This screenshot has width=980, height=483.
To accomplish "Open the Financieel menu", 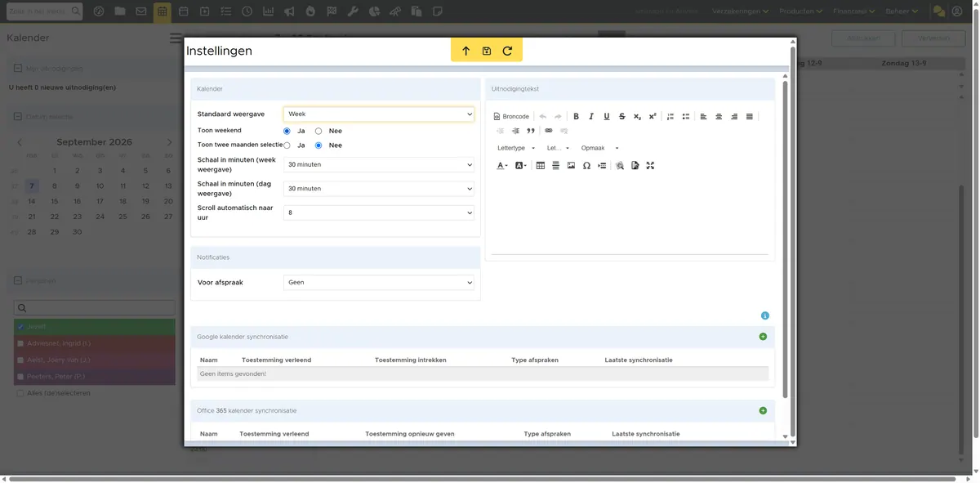I will pos(854,11).
